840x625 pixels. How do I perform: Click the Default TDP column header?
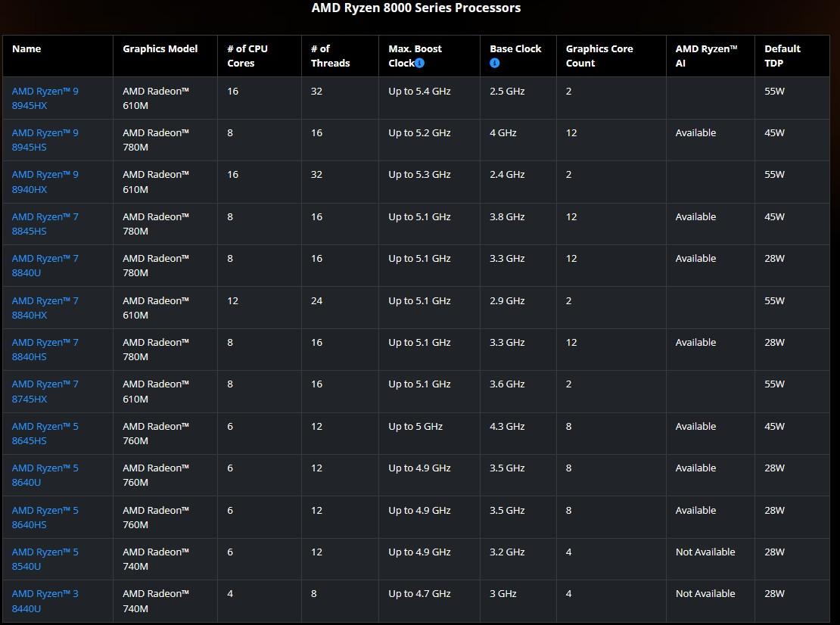pyautogui.click(x=782, y=56)
